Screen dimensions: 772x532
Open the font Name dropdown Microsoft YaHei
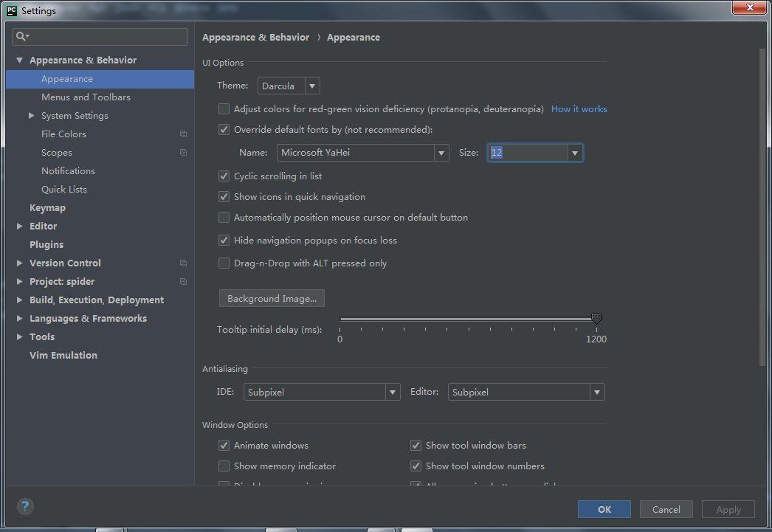tap(363, 153)
